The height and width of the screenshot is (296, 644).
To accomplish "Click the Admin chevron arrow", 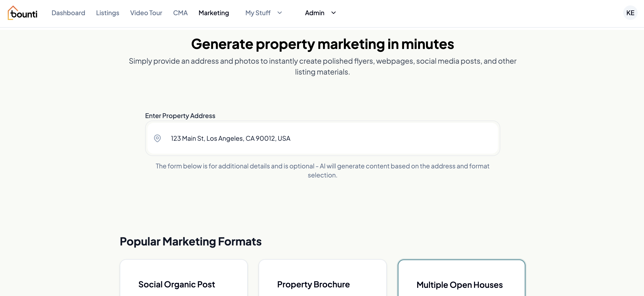I will (334, 13).
